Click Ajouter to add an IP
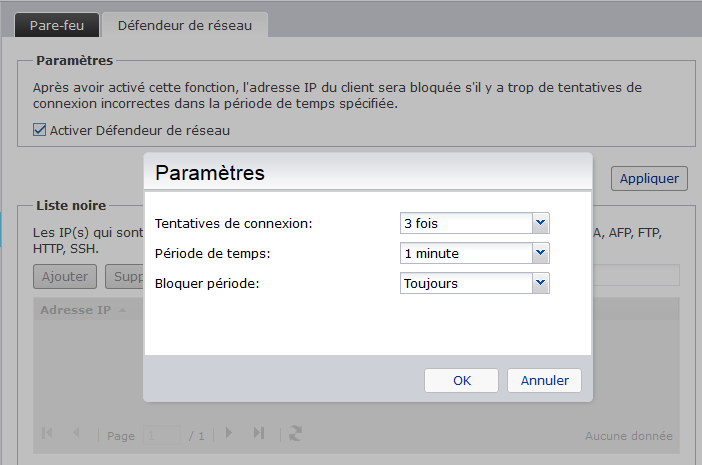 (x=64, y=276)
